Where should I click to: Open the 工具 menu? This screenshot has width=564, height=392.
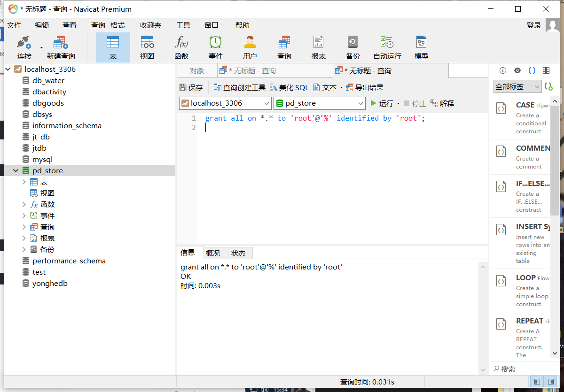[183, 25]
